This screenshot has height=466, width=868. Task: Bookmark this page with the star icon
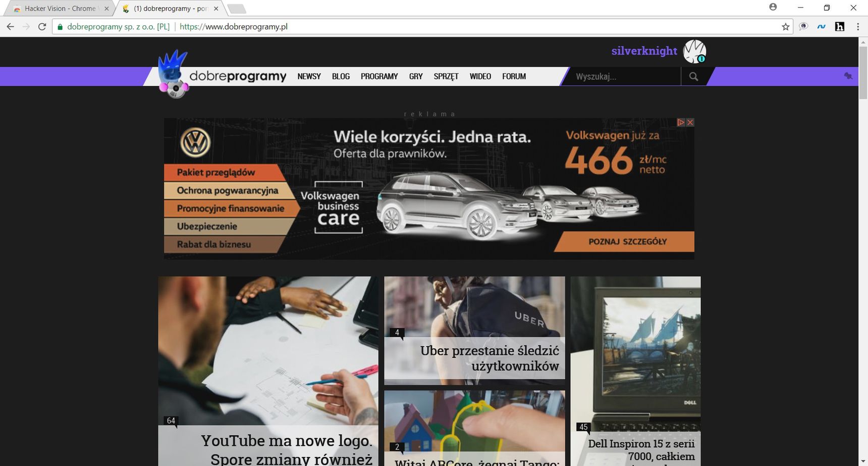(785, 27)
